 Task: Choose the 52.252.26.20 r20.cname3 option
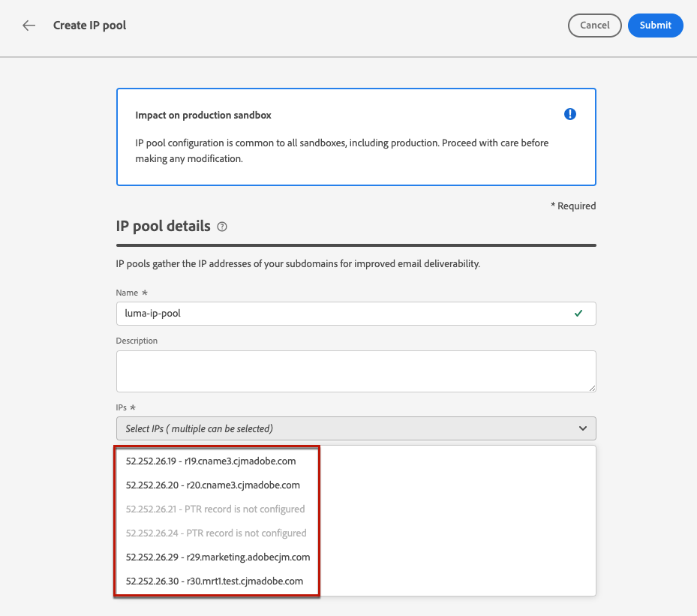[212, 485]
